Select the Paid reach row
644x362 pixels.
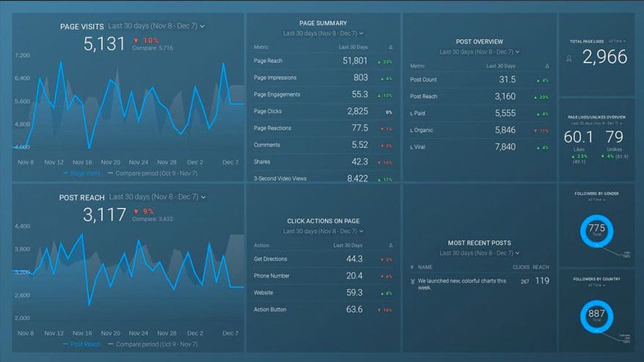pos(479,114)
